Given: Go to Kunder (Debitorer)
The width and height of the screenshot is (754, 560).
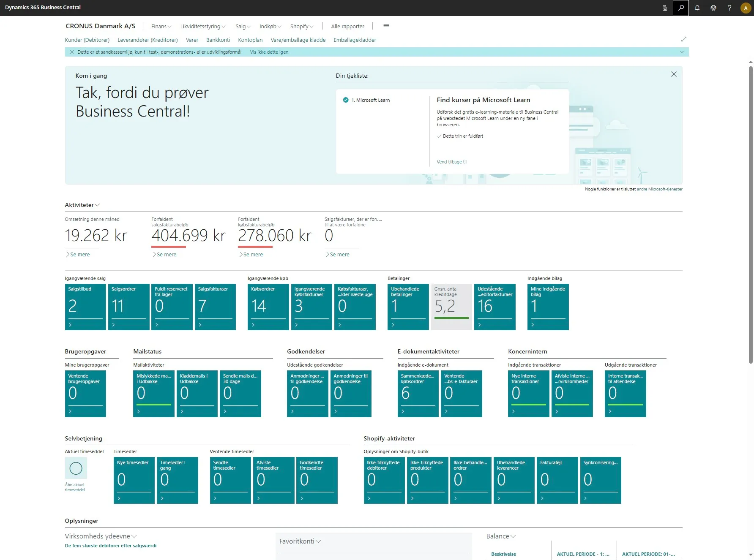Looking at the screenshot, I should pos(87,40).
